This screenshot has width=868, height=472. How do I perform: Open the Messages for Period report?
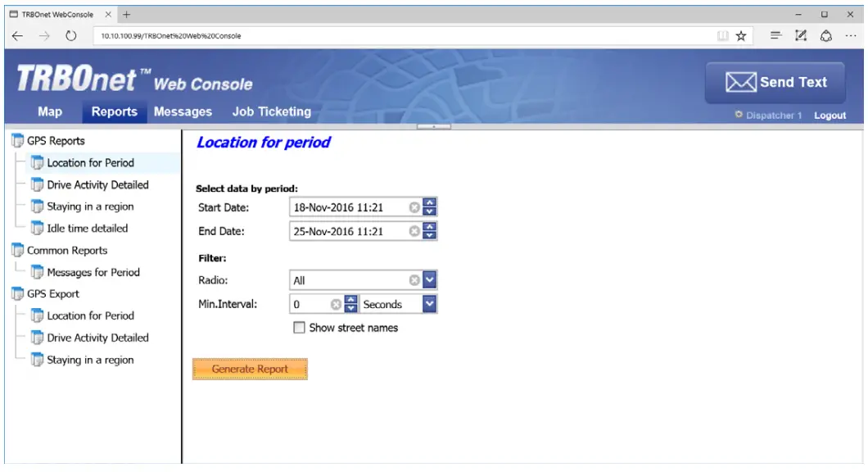(93, 272)
